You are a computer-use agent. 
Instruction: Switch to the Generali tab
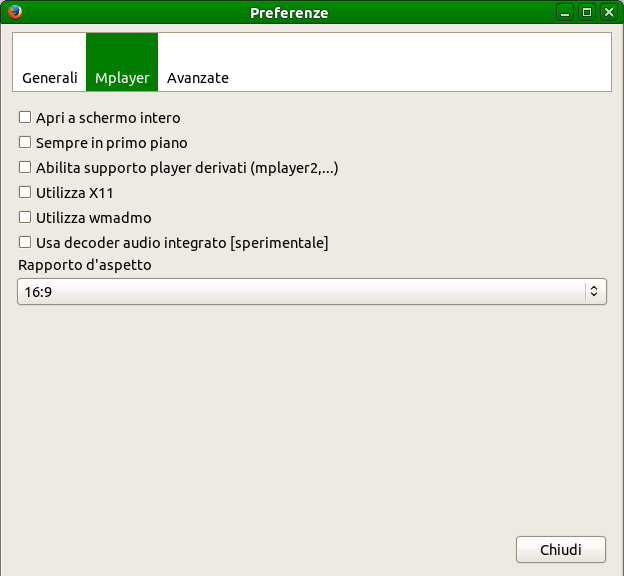pyautogui.click(x=50, y=77)
